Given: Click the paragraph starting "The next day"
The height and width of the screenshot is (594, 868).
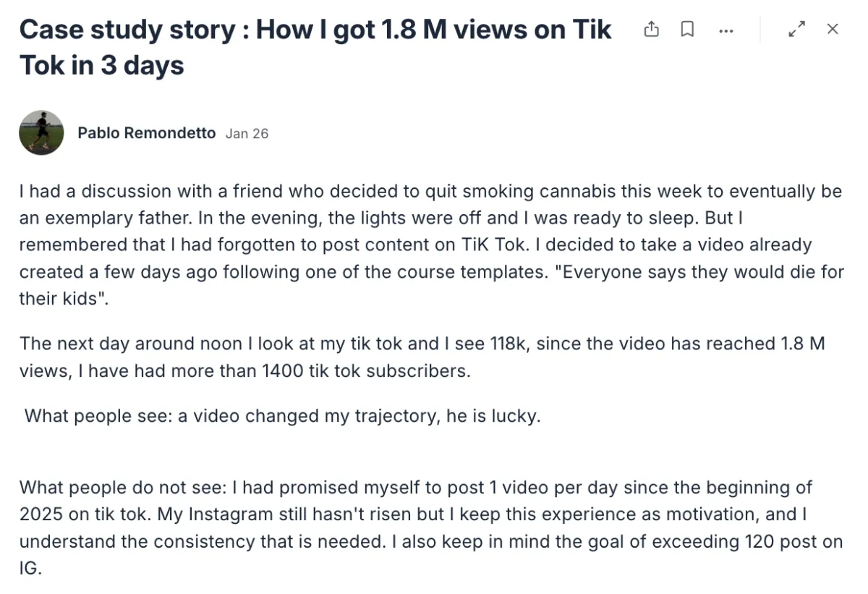Looking at the screenshot, I should [422, 357].
